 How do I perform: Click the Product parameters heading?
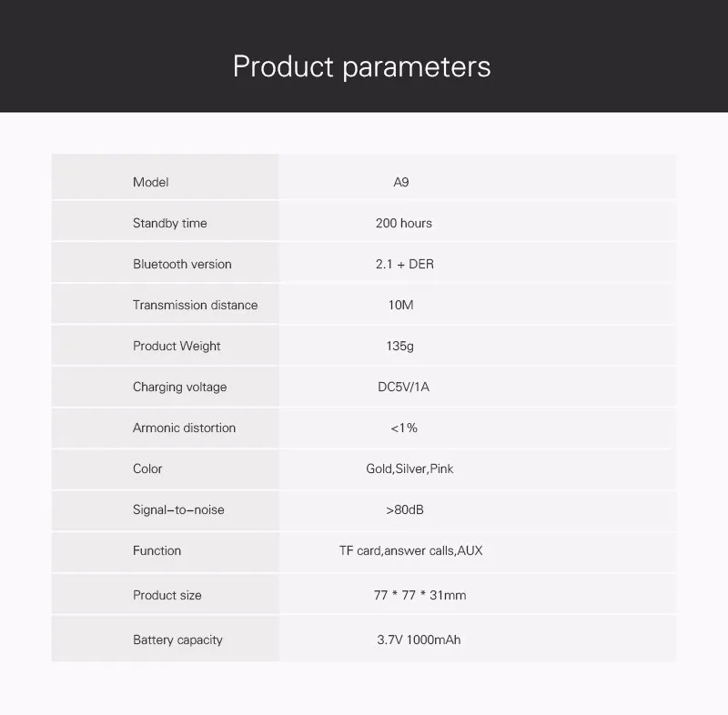click(x=361, y=66)
